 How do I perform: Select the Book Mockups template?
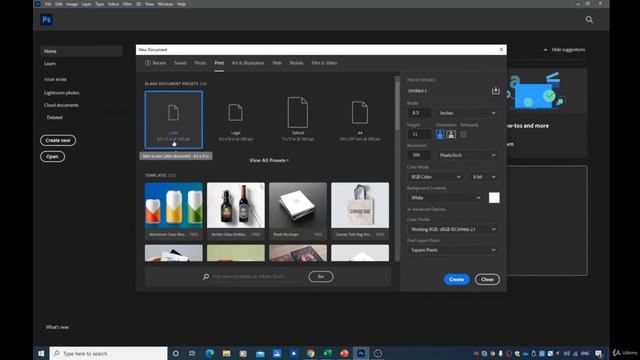pyautogui.click(x=298, y=211)
